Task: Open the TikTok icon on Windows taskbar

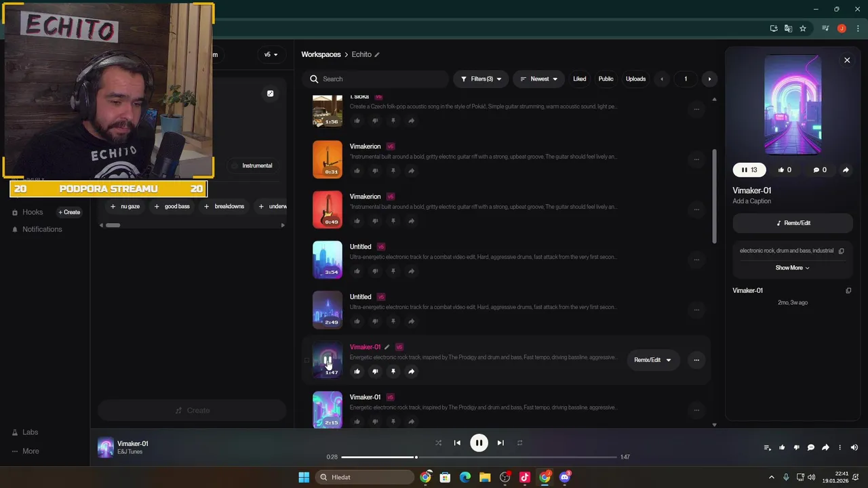Action: pyautogui.click(x=525, y=477)
